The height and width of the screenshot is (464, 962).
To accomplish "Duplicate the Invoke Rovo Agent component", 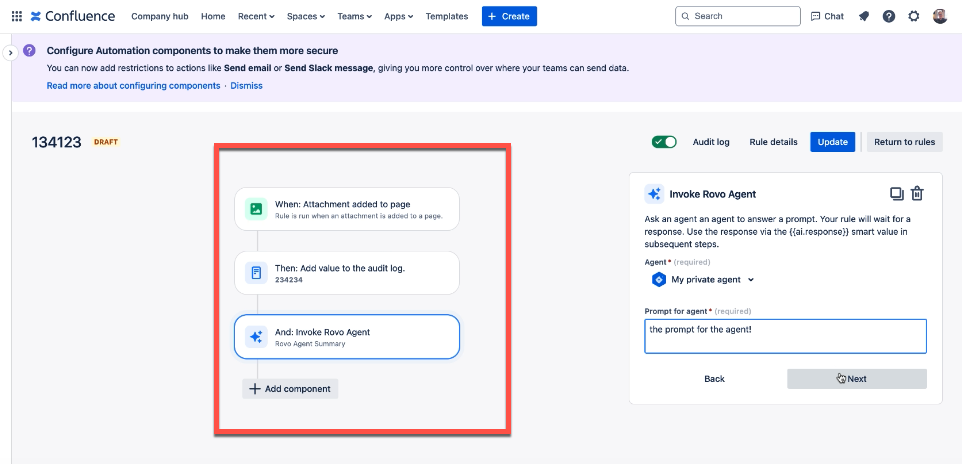I will click(896, 193).
